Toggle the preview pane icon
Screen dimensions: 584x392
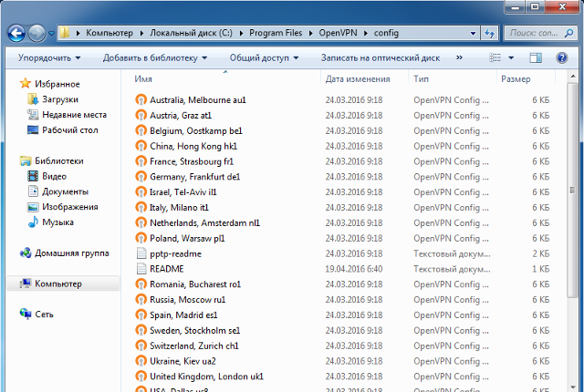click(x=536, y=57)
